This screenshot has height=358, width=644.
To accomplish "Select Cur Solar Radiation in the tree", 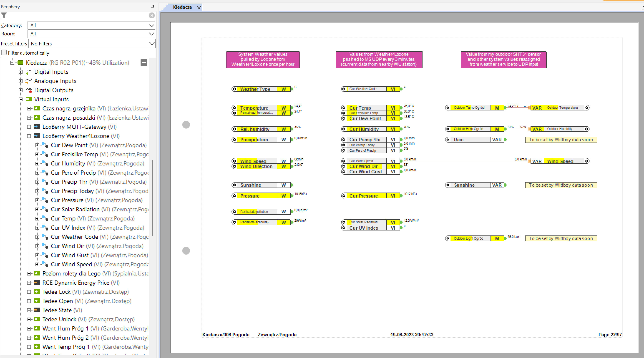I will coord(75,209).
